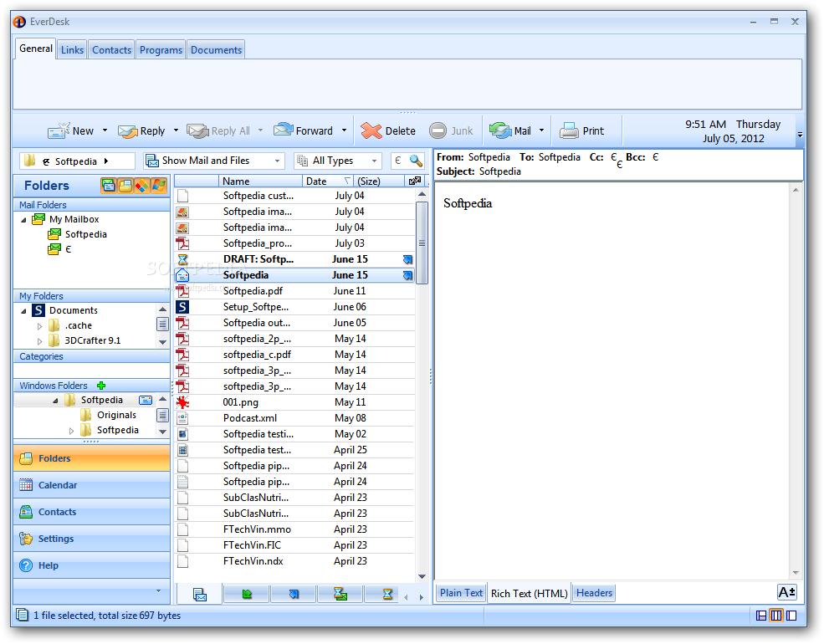This screenshot has height=644, width=824.
Task: Select the Setup_Softpe... file row
Action: pyautogui.click(x=294, y=307)
